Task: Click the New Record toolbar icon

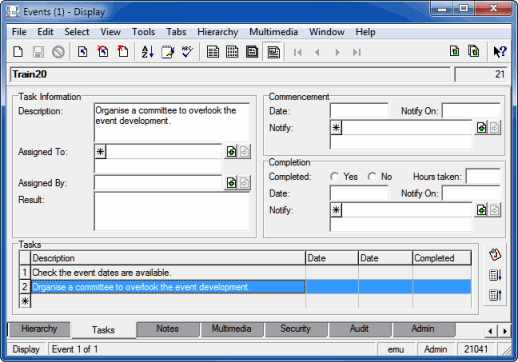Action: click(x=18, y=52)
